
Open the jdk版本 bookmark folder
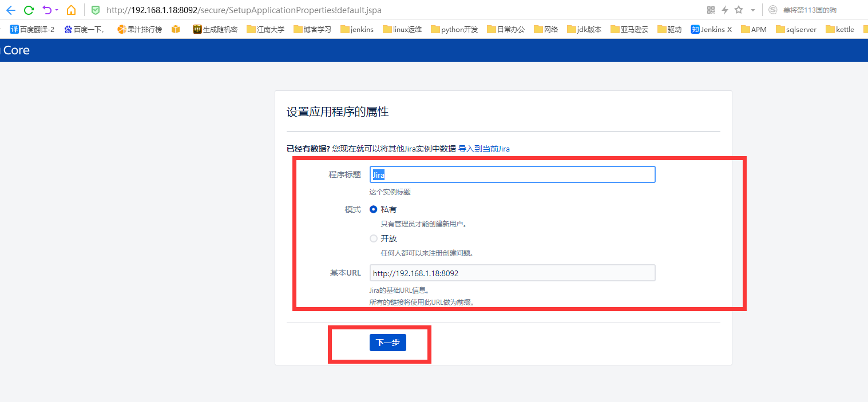(584, 29)
